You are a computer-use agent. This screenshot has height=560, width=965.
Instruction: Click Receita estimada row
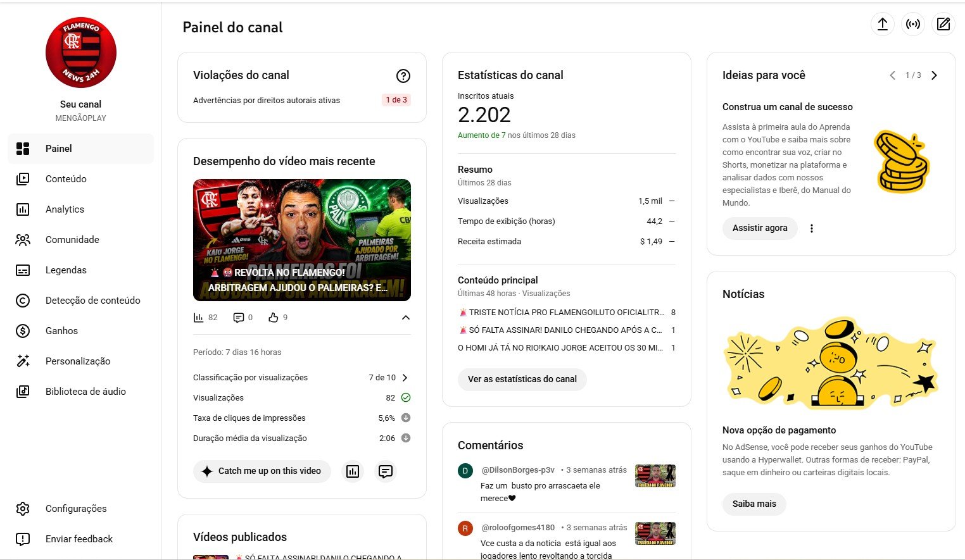(x=566, y=242)
